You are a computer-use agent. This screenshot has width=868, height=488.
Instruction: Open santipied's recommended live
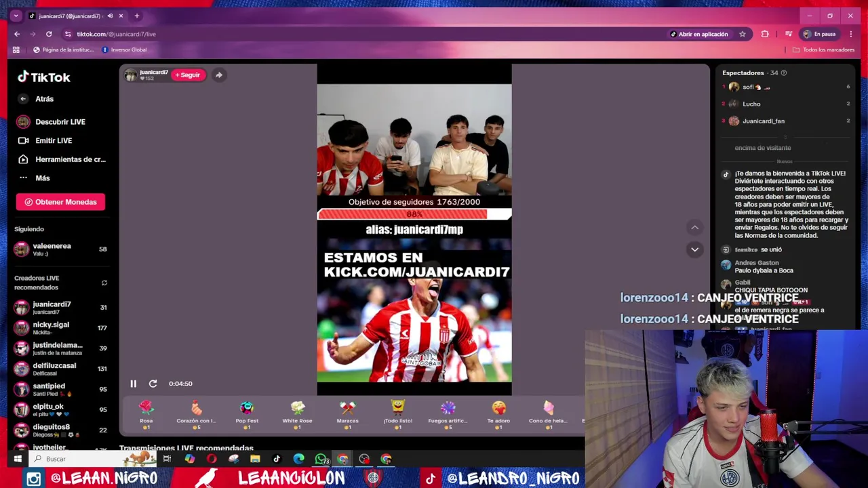[x=60, y=389]
